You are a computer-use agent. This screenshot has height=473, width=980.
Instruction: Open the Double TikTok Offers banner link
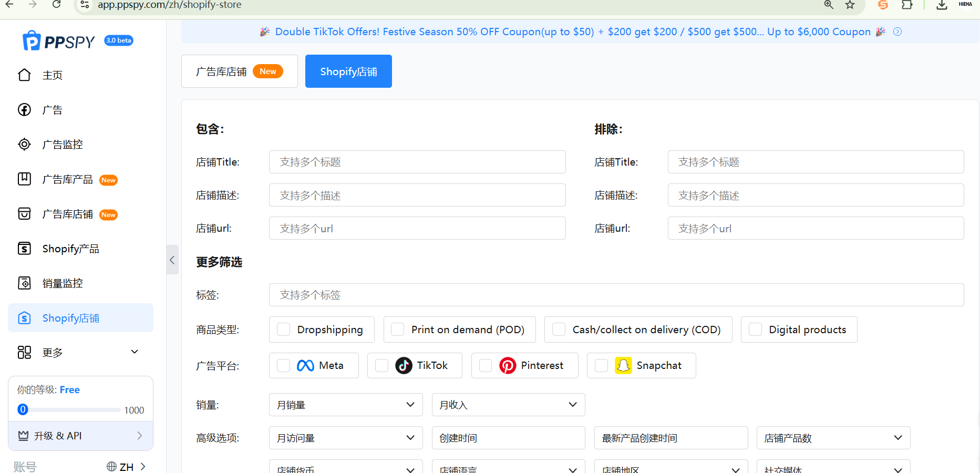click(x=573, y=32)
